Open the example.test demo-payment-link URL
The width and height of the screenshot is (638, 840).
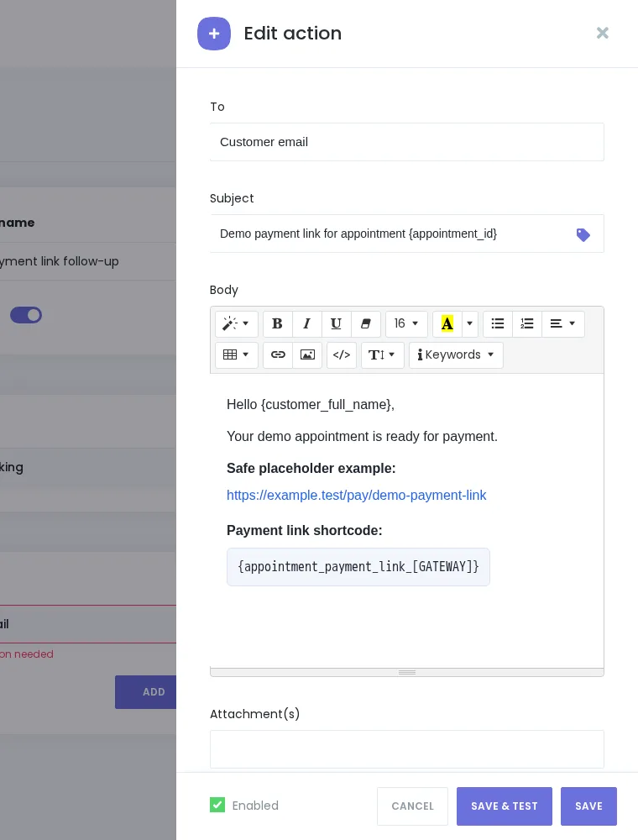tap(356, 495)
